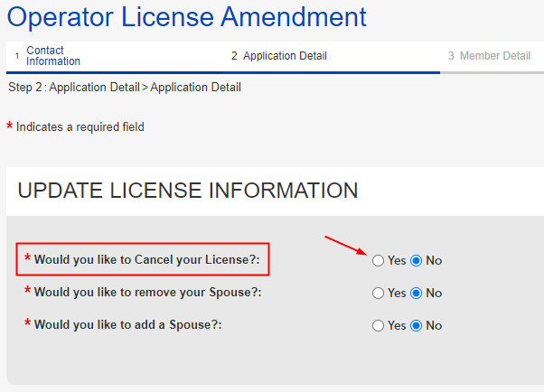Click the Update License Information section heading
Image resolution: width=544 pixels, height=392 pixels.
pos(187,191)
